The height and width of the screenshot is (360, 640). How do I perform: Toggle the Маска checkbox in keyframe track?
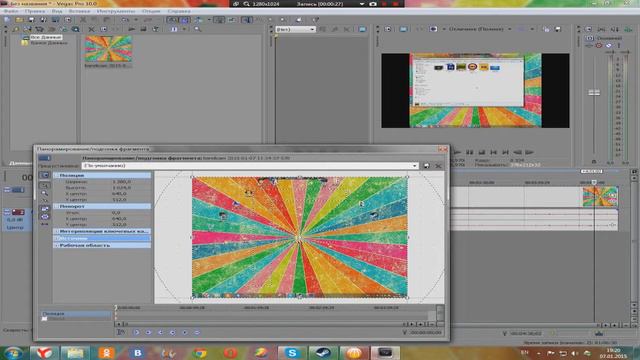tap(44, 319)
